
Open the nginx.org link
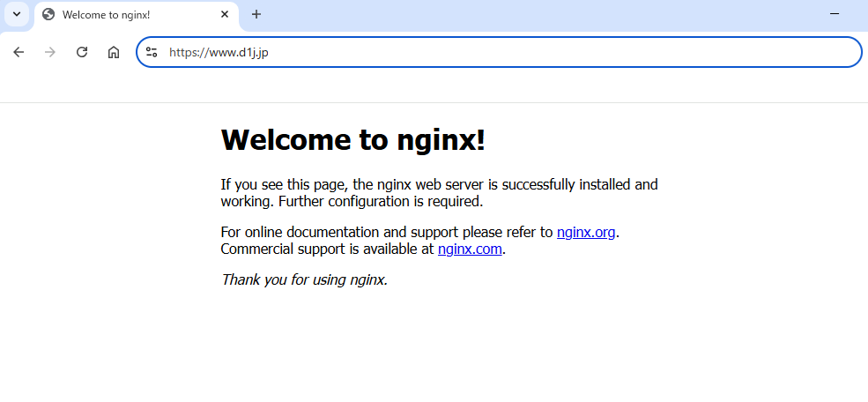click(x=585, y=233)
